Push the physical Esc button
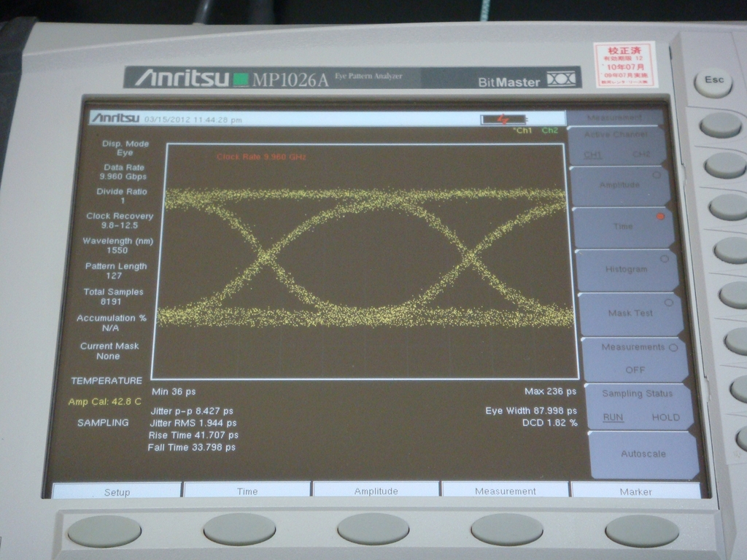Viewport: 747px width, 560px height. 713,82
